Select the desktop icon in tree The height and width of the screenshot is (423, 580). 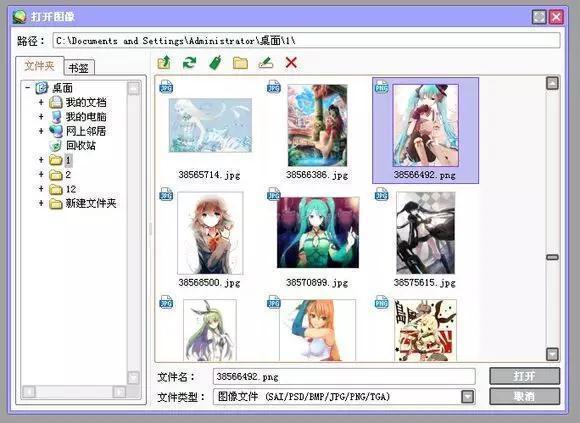tap(41, 88)
